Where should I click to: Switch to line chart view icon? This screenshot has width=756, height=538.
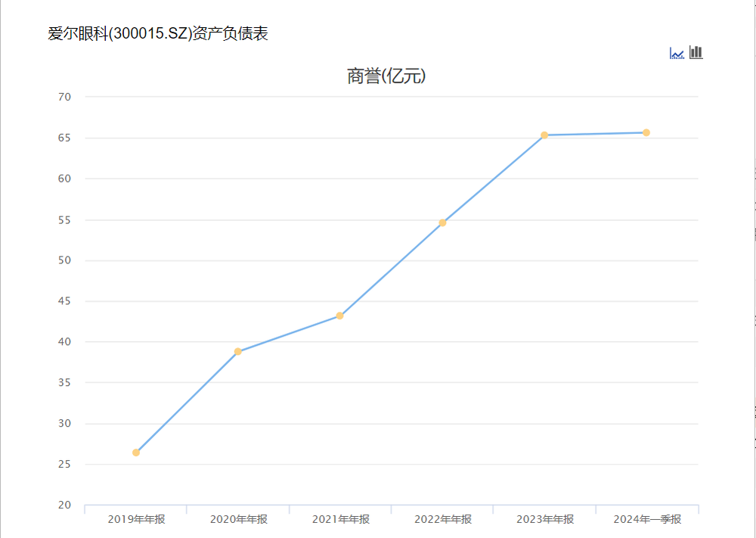(x=677, y=53)
